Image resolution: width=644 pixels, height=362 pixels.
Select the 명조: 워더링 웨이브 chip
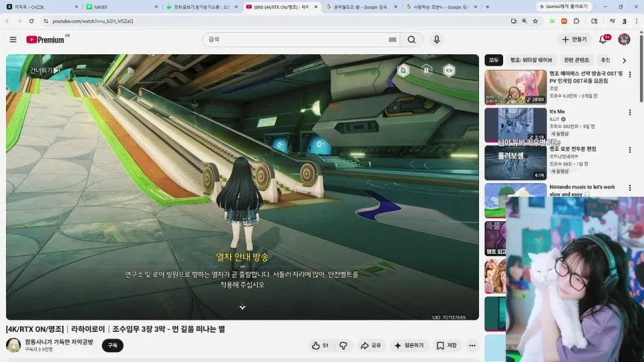[x=531, y=60]
